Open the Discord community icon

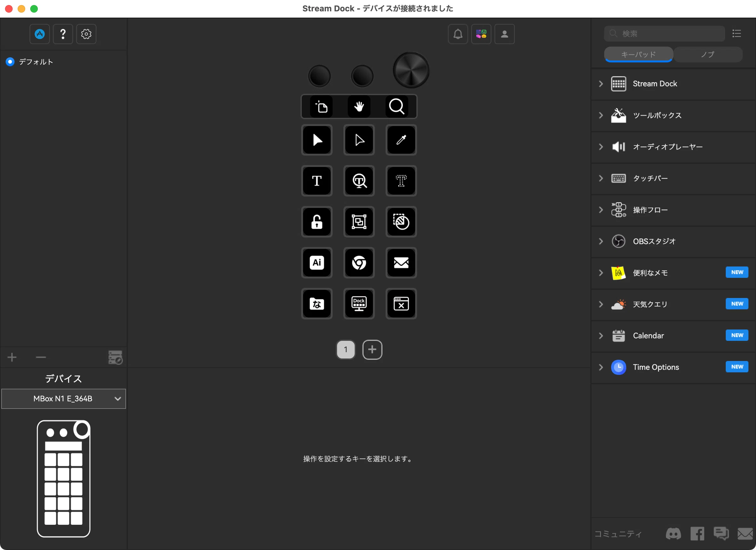(x=673, y=534)
